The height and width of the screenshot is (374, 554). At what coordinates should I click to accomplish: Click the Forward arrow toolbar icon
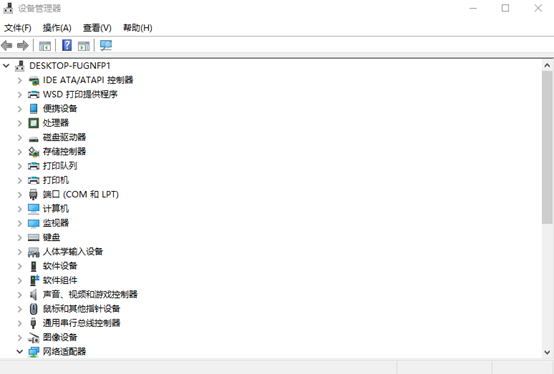23,46
